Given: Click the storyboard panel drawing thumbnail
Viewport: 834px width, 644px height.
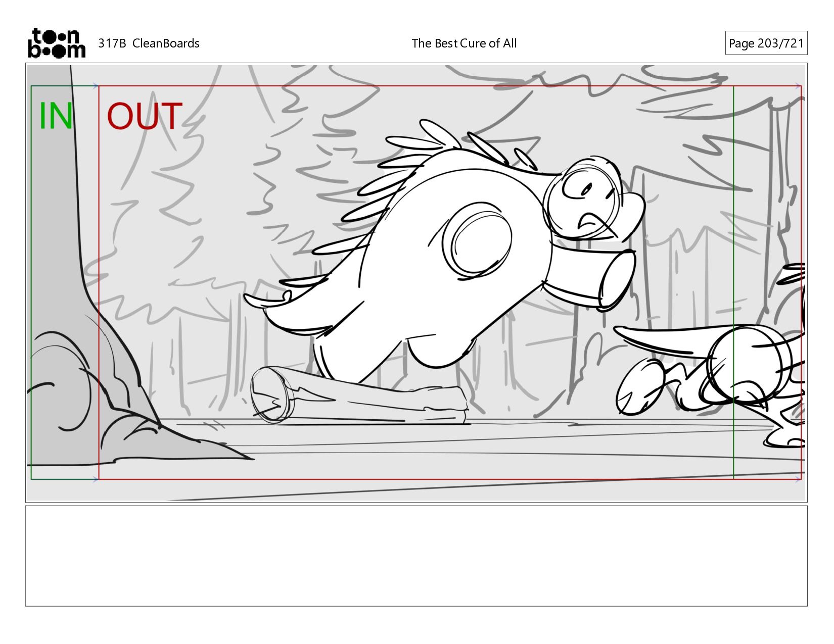Looking at the screenshot, I should 416,283.
